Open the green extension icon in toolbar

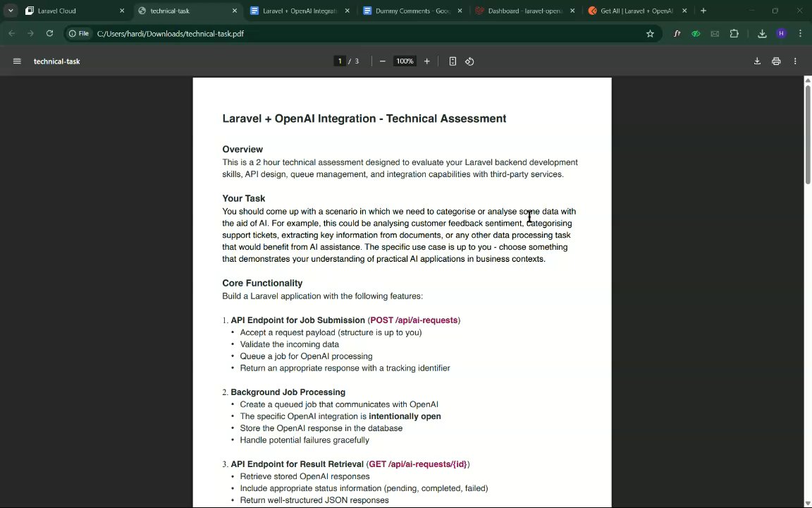[696, 34]
